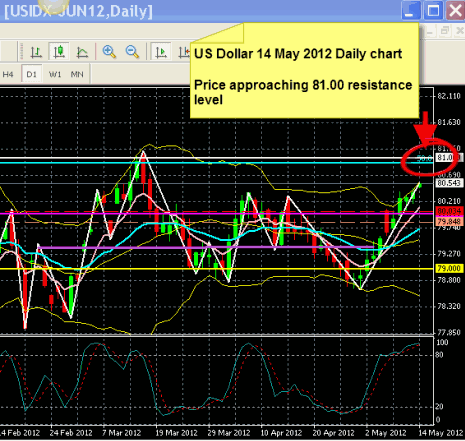
Task: Switch to the D1 timeframe
Action: 32,74
